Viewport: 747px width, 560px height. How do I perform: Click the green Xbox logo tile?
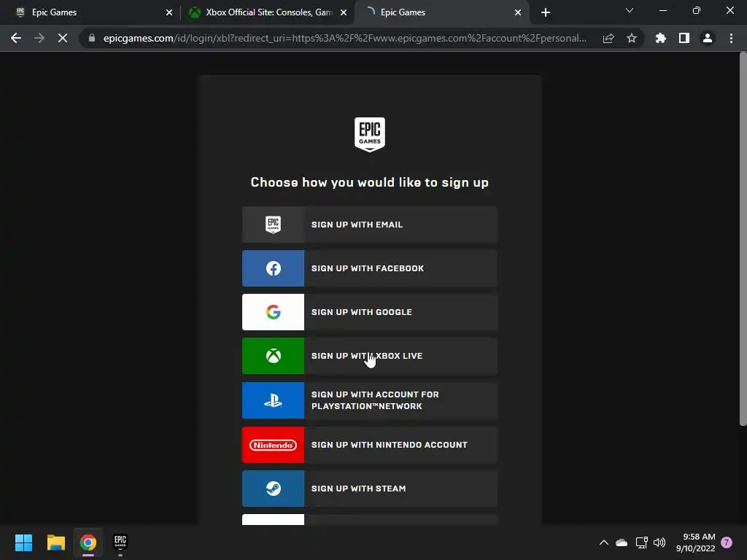tap(273, 356)
